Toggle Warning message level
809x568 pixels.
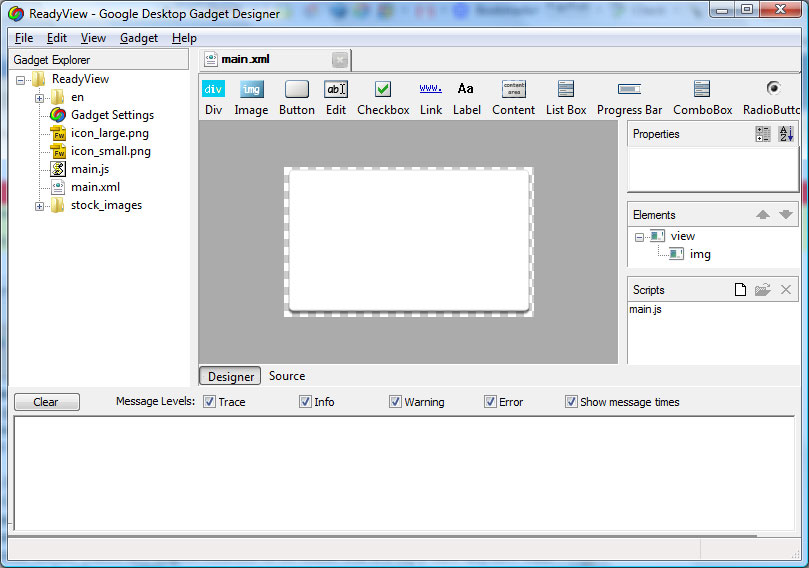(x=395, y=401)
